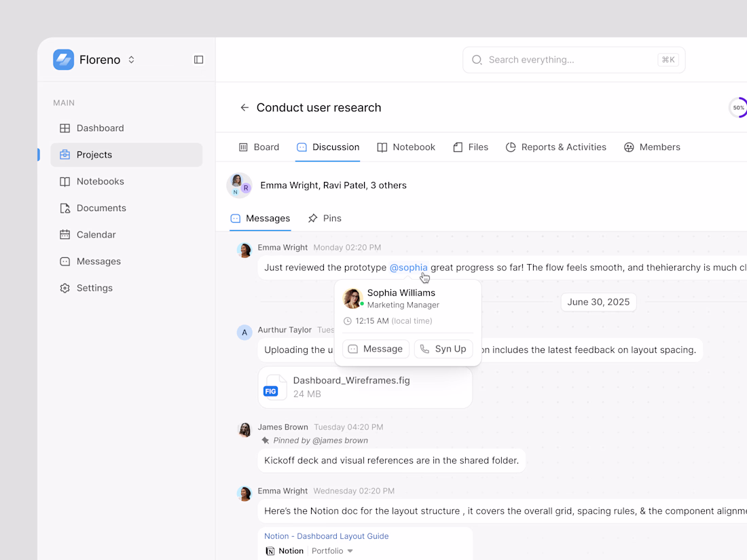Click the Sophia Williams name in popup
747x560 pixels.
click(401, 293)
